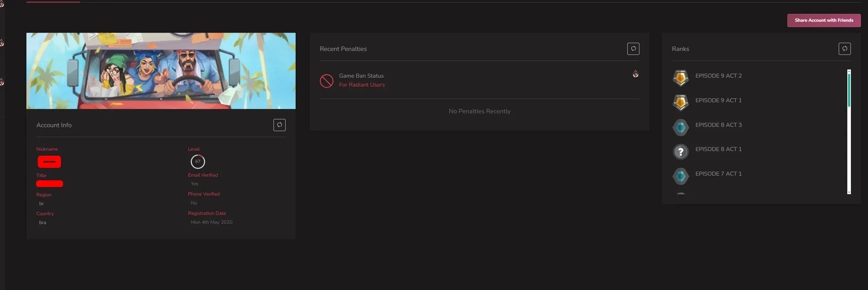Click the "For Radiant Users" red text
This screenshot has width=868, height=290.
coord(362,85)
